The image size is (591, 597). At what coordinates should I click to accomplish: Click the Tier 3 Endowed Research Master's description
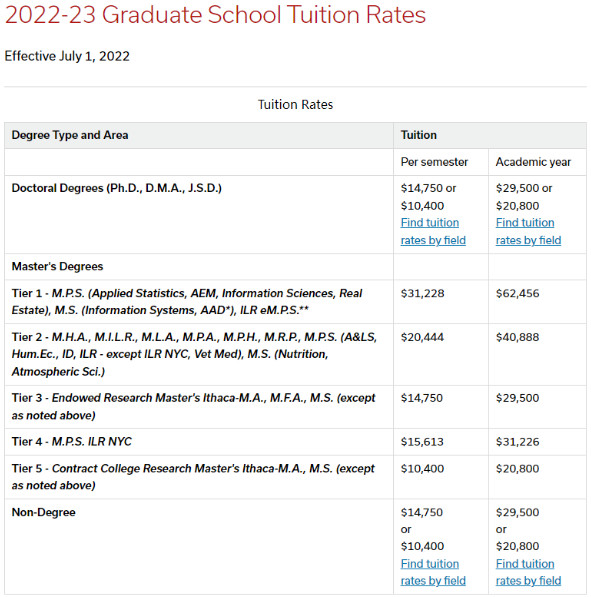tap(193, 407)
